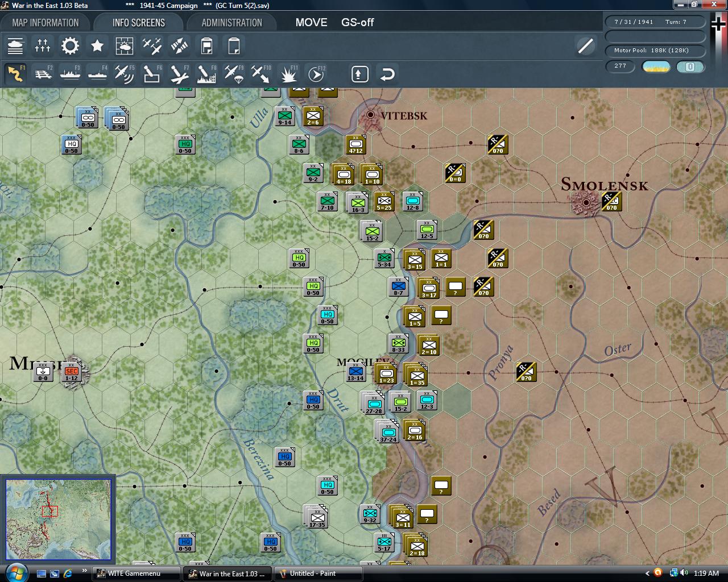The height and width of the screenshot is (582, 728).
Task: Select F8 bomb city mode
Action: click(206, 74)
